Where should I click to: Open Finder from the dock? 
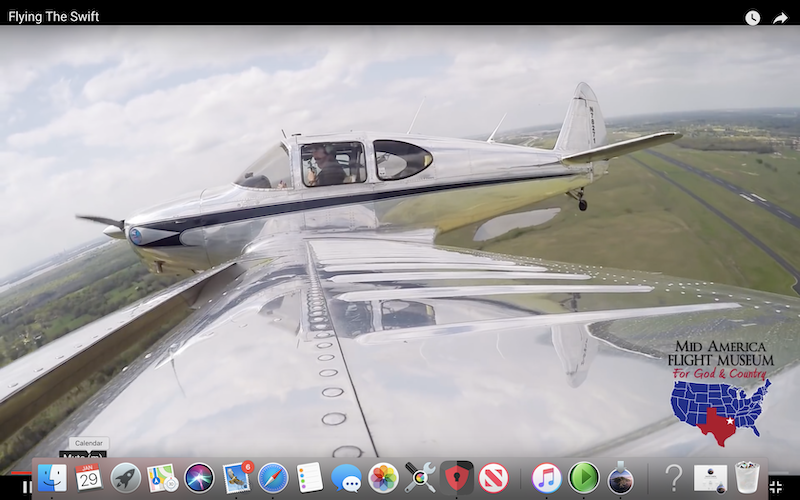pyautogui.click(x=52, y=478)
